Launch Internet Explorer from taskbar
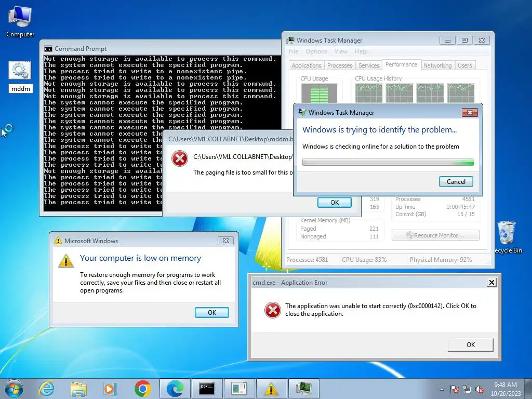The height and width of the screenshot is (399, 532). 46,389
